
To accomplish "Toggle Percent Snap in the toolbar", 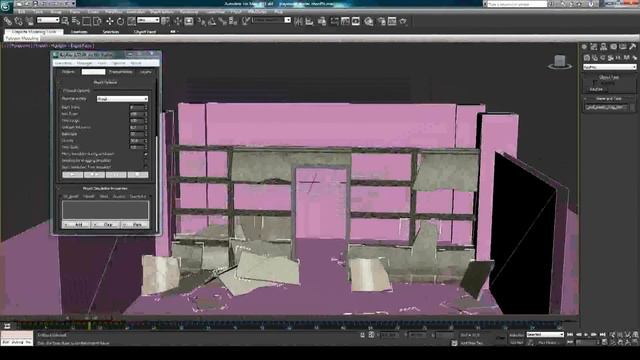I will [222, 21].
